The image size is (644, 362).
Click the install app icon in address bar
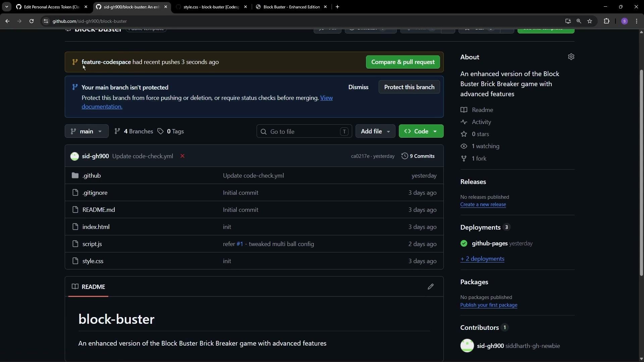568,21
